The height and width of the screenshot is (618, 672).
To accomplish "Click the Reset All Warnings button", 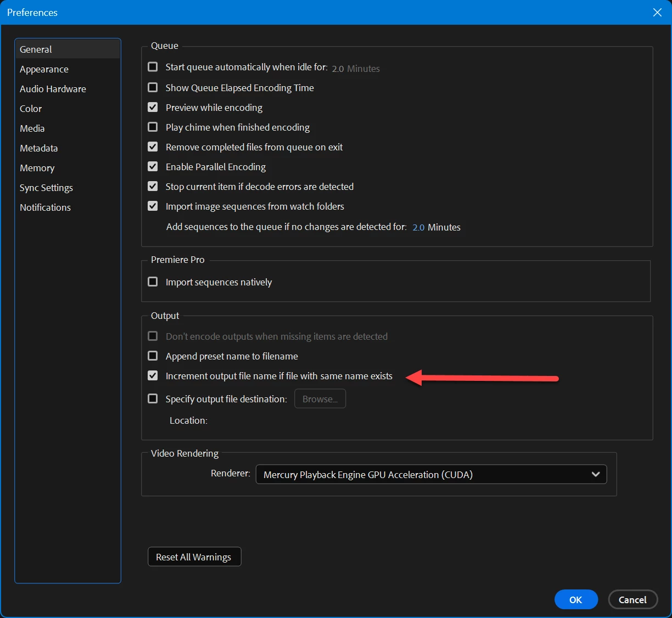I will pyautogui.click(x=194, y=557).
